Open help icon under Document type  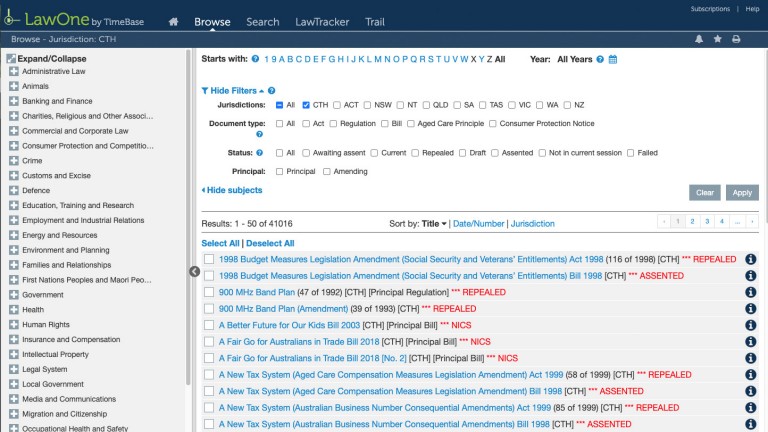tap(260, 134)
